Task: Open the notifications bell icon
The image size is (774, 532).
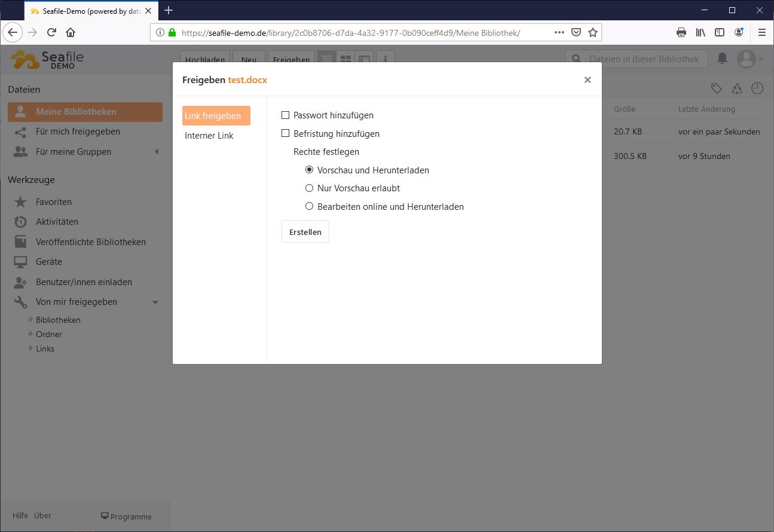Action: (x=722, y=59)
